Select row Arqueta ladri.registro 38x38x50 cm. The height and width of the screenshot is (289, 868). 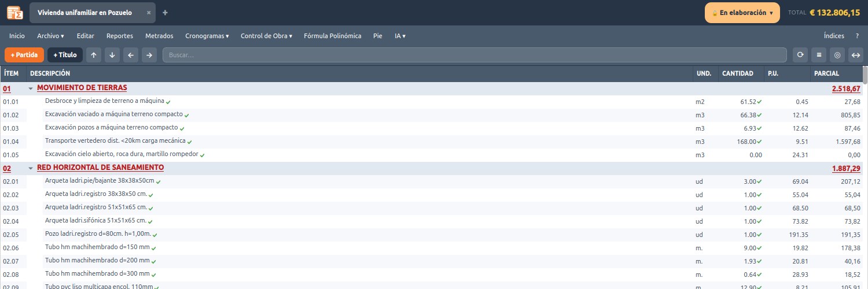coord(431,195)
